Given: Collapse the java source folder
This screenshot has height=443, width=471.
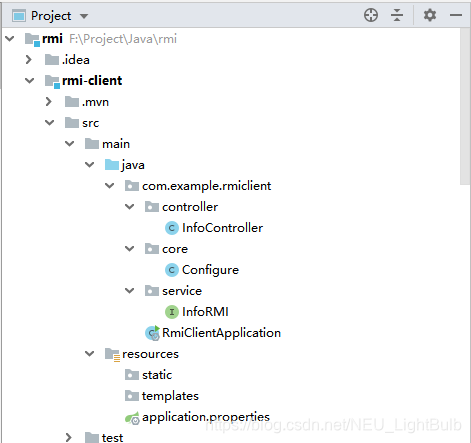Looking at the screenshot, I should 90,165.
